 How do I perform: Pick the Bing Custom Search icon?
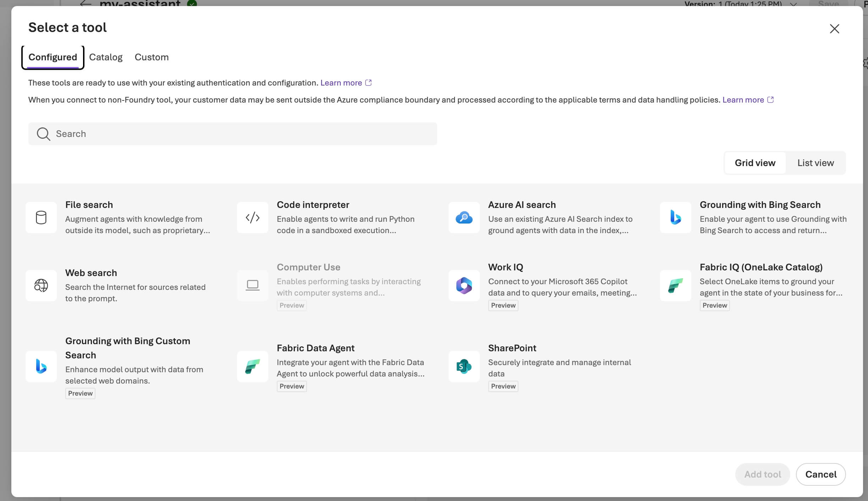point(41,367)
